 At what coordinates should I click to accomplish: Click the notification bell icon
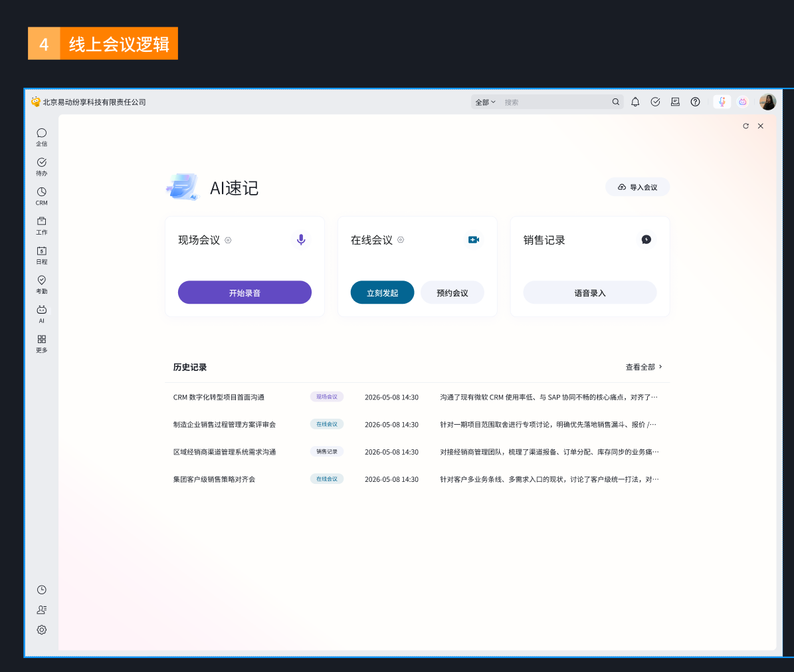635,102
